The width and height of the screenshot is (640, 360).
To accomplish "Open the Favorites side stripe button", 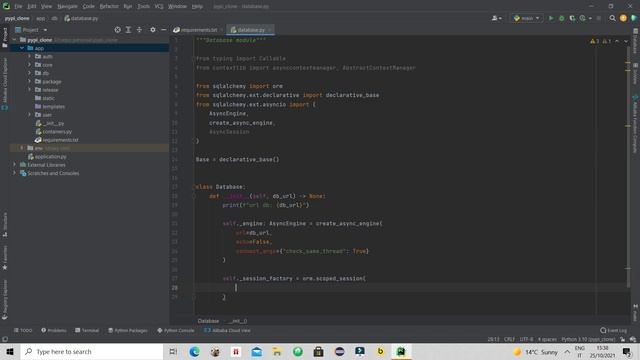I will pos(4,258).
